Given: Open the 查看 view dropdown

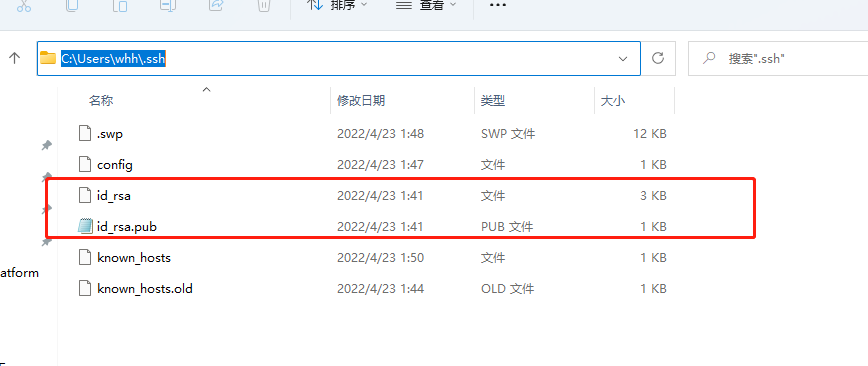Looking at the screenshot, I should coord(426,6).
